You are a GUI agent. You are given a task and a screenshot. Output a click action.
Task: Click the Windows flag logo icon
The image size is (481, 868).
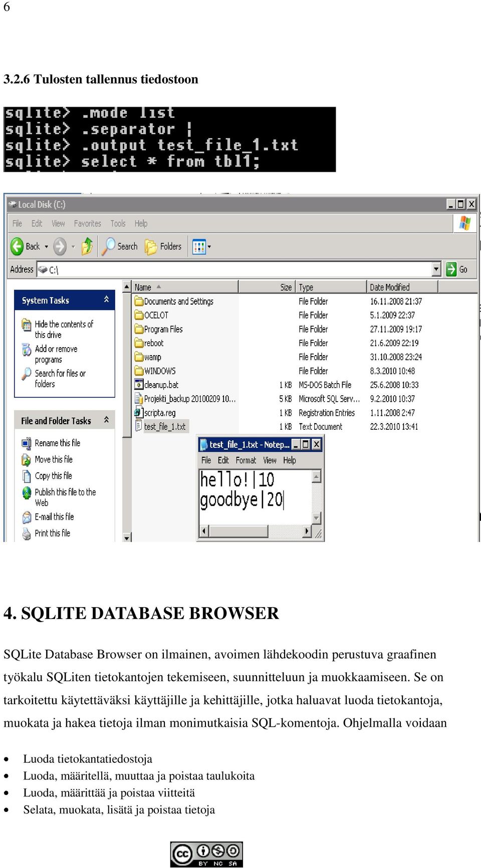465,223
